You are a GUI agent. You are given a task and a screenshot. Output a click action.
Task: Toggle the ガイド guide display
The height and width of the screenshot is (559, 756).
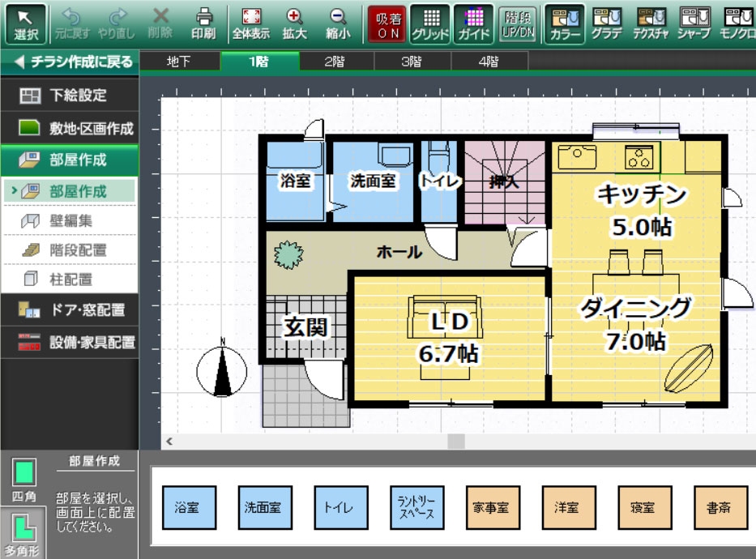tap(473, 23)
